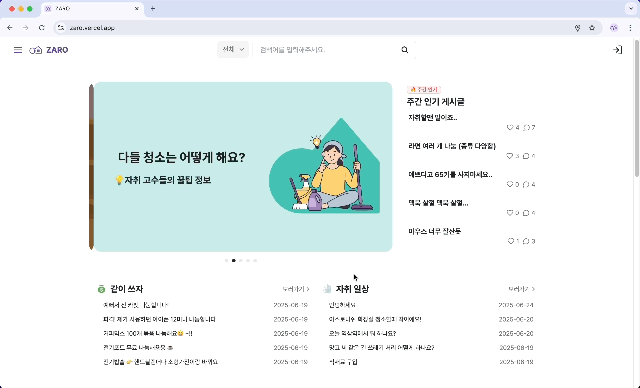This screenshot has width=640, height=388.
Task: Open the popular post '자취할면 말이죠..'
Action: click(x=433, y=118)
